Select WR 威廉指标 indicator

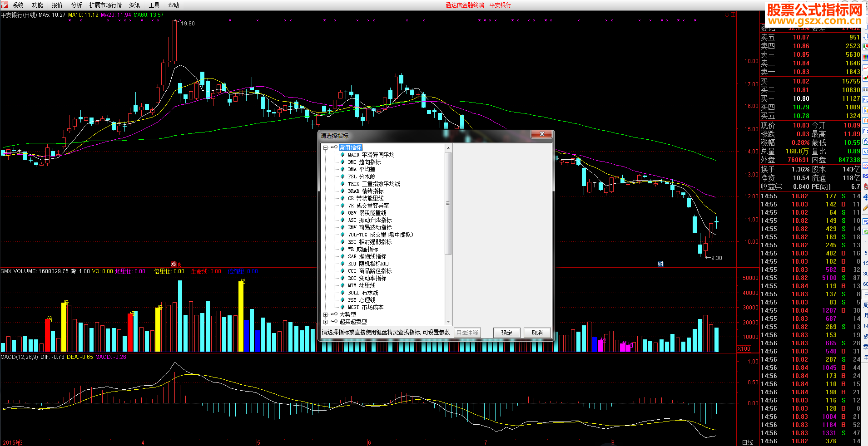click(x=363, y=249)
